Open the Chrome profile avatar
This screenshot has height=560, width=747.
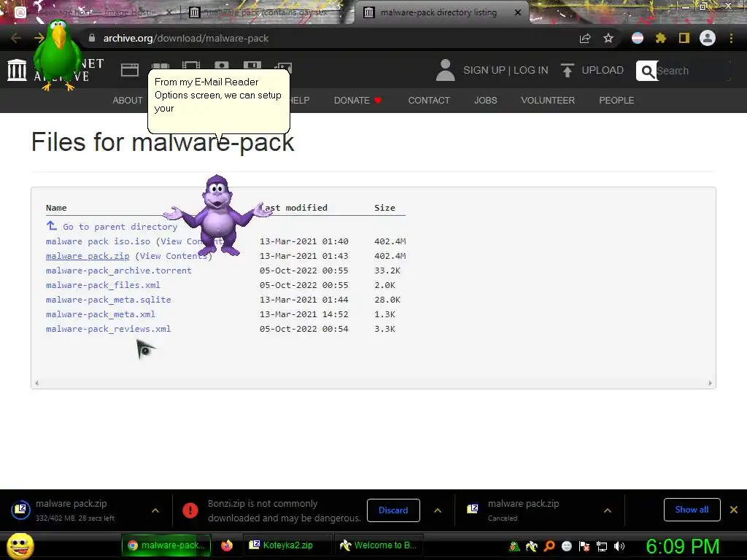(708, 38)
